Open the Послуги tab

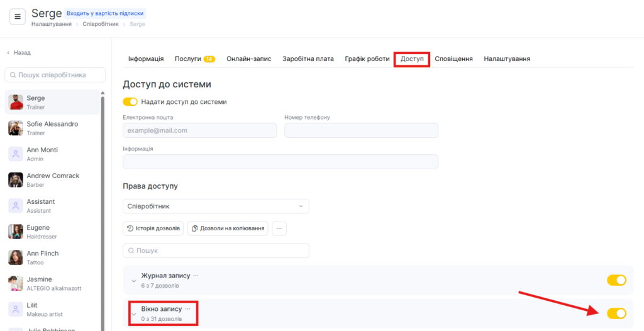pos(194,59)
